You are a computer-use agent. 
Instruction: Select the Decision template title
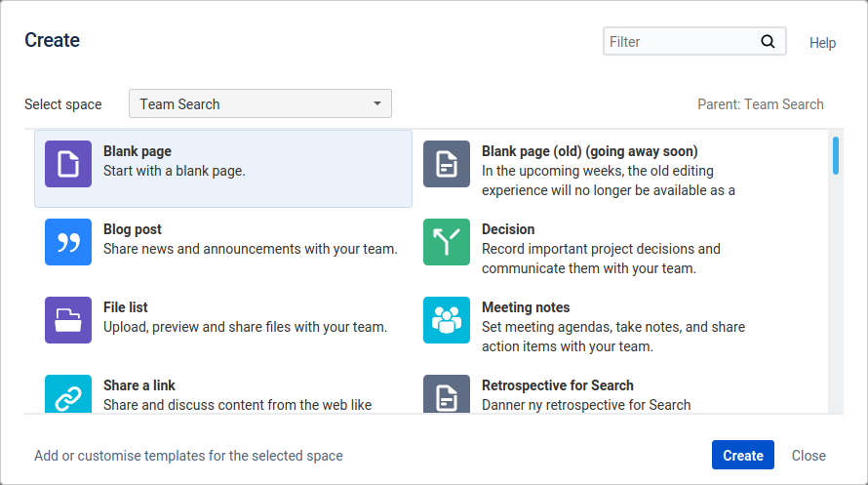coord(508,229)
